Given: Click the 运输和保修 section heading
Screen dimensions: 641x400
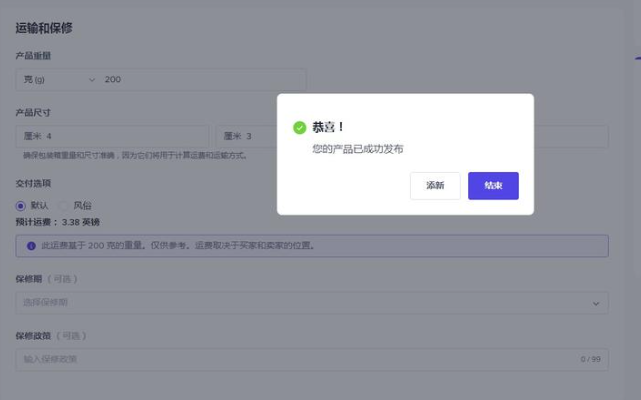Looking at the screenshot, I should coord(43,28).
